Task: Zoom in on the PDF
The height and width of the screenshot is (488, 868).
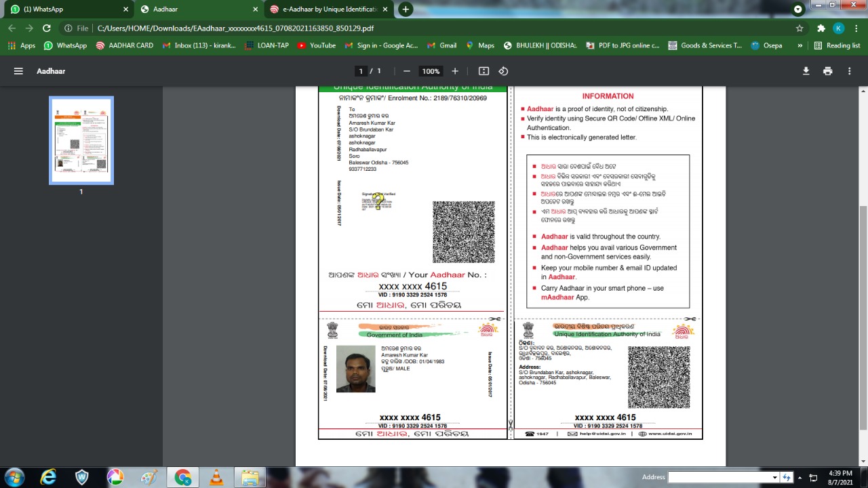Action: pyautogui.click(x=455, y=71)
